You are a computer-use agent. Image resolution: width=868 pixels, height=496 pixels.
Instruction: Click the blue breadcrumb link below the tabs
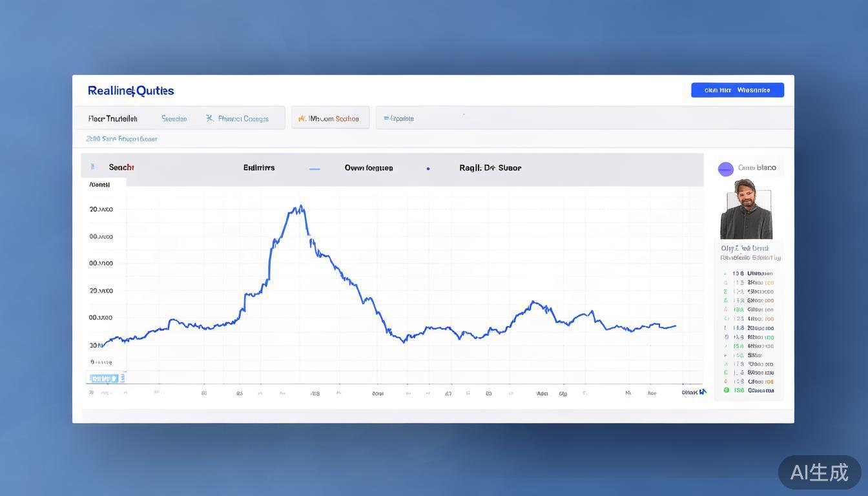121,139
